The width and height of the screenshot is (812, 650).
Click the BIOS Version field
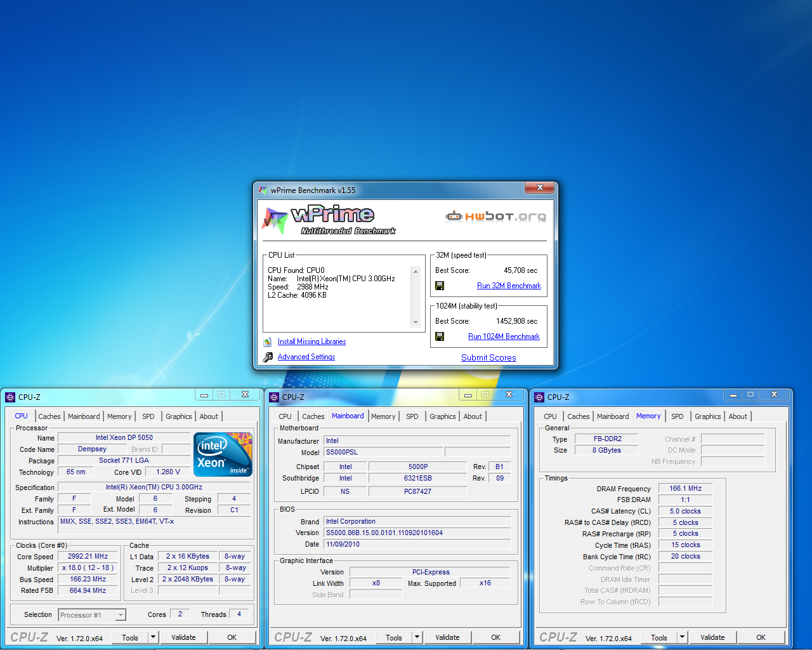click(x=417, y=533)
